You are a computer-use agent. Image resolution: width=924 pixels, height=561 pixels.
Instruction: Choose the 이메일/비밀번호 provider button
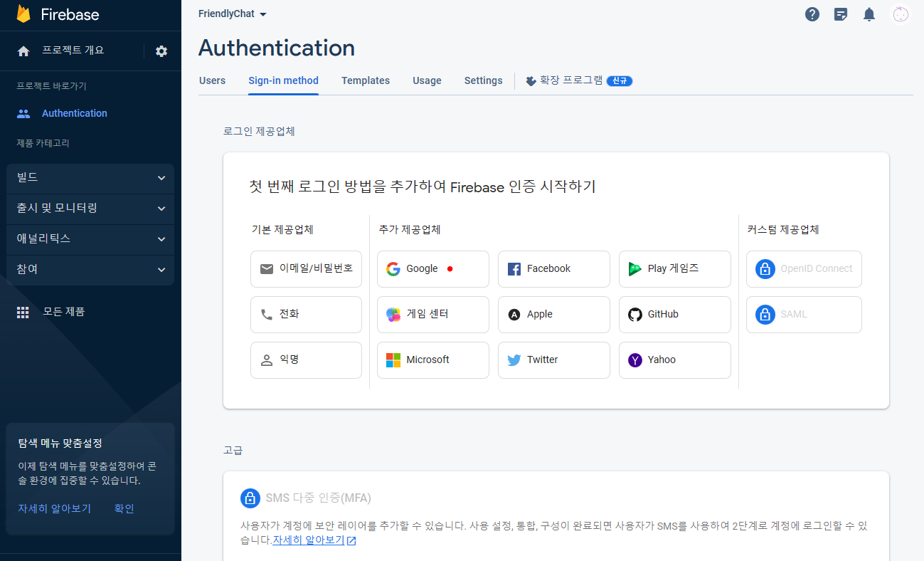pyautogui.click(x=306, y=269)
